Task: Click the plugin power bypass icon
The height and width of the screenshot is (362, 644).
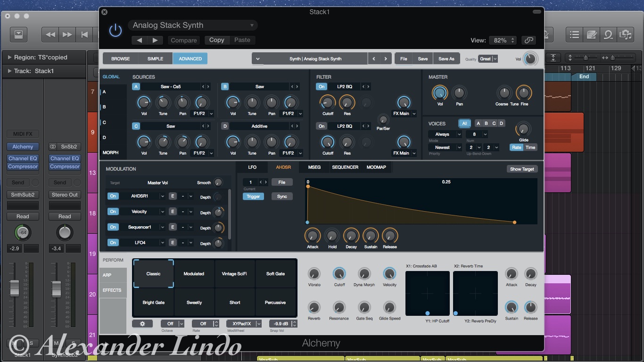Action: (x=115, y=31)
